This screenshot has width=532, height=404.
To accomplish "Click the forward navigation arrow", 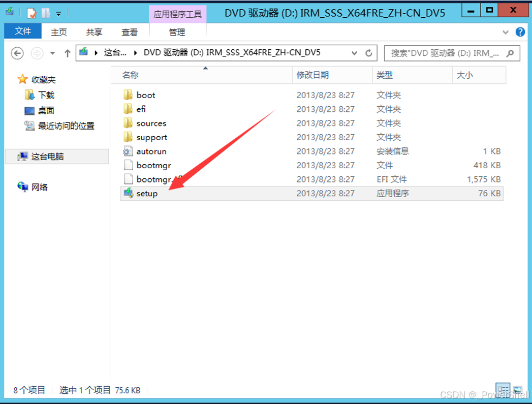I will point(37,53).
